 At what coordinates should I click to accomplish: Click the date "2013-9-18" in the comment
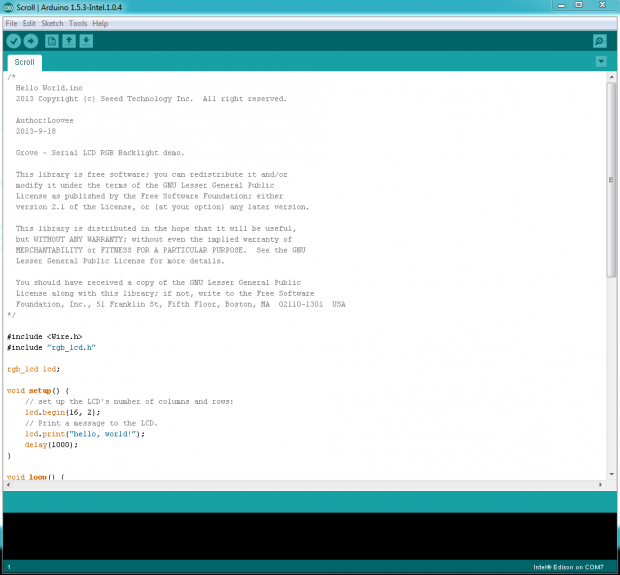click(36, 131)
